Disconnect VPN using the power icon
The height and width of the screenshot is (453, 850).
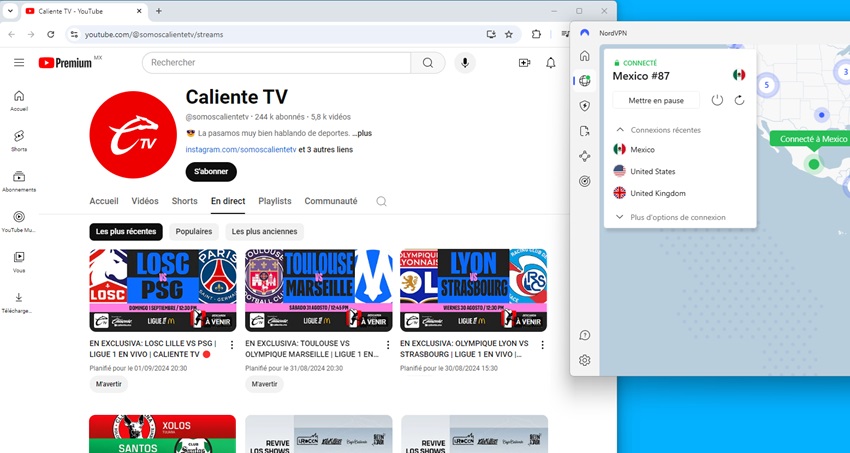717,100
